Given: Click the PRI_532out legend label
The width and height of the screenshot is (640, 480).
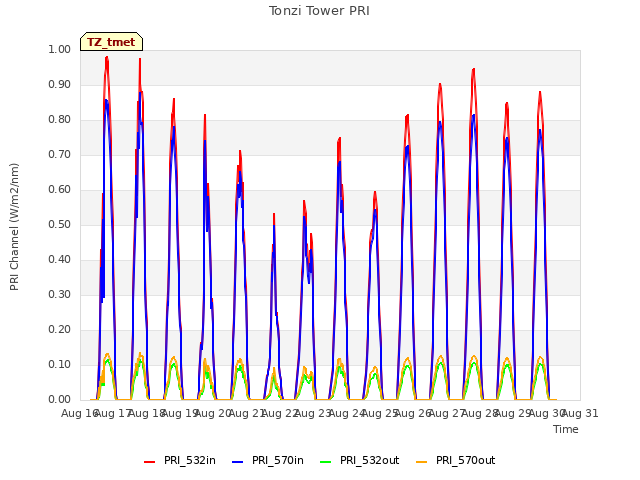Looking at the screenshot, I should pos(369,460).
